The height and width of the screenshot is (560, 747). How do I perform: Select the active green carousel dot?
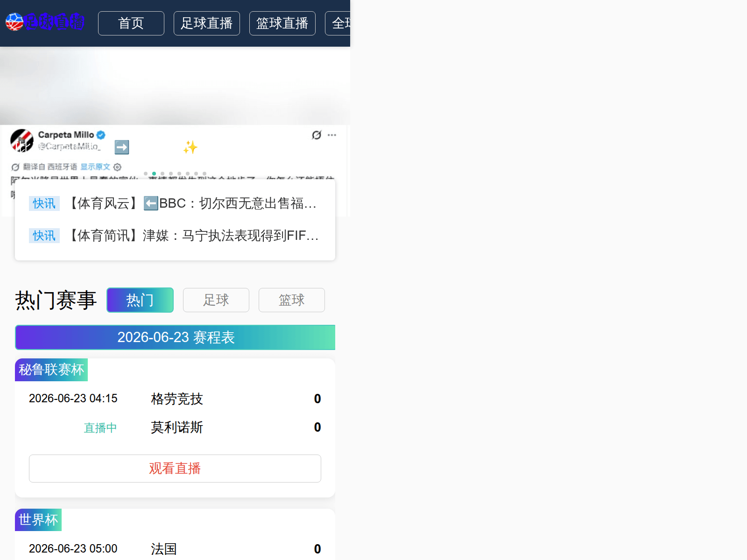coord(154,174)
